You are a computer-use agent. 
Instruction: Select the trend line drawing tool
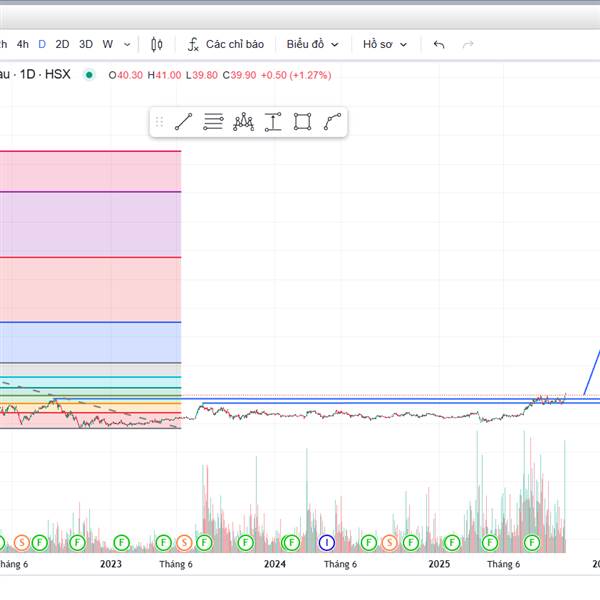click(x=183, y=122)
